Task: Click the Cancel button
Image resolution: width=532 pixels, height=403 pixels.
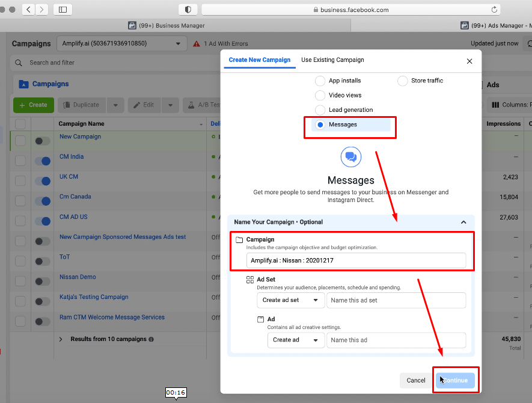Action: (x=415, y=381)
